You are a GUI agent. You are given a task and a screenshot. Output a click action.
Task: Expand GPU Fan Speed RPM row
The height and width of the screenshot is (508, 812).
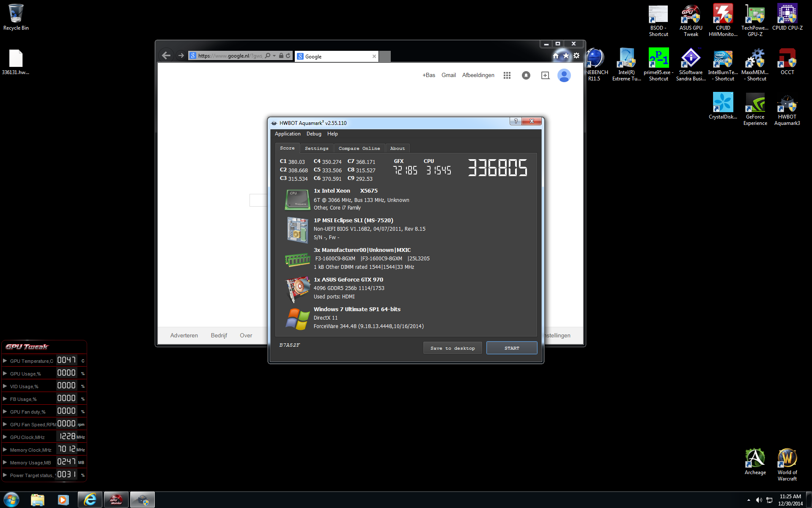point(5,424)
